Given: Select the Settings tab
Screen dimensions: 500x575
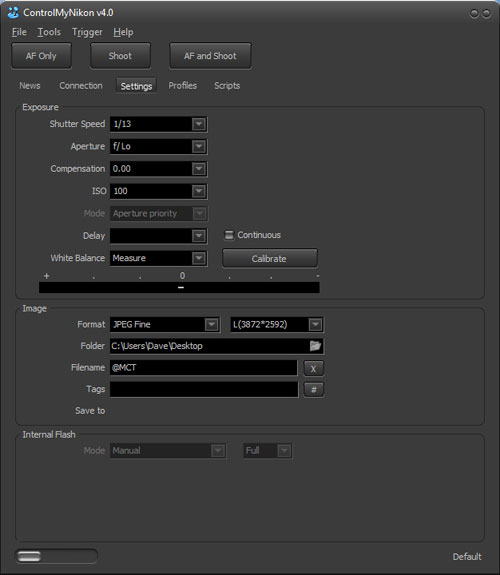Looking at the screenshot, I should [136, 86].
